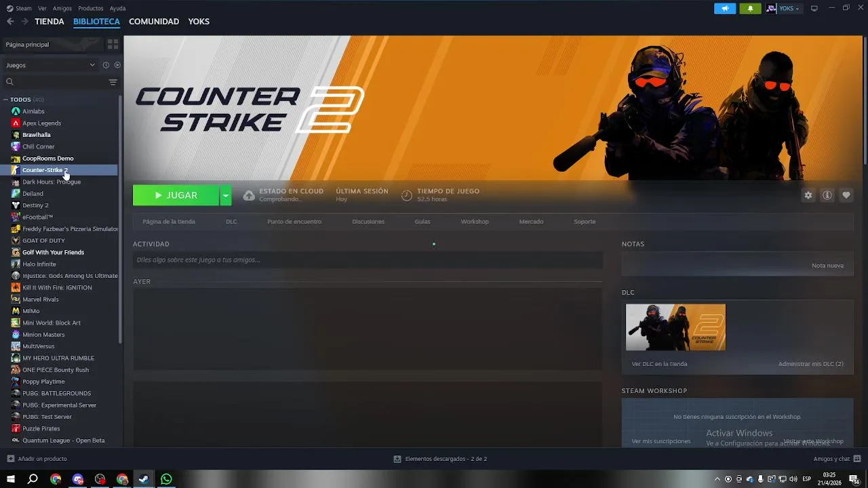Sort library by recent activity clock icon

[x=106, y=65]
